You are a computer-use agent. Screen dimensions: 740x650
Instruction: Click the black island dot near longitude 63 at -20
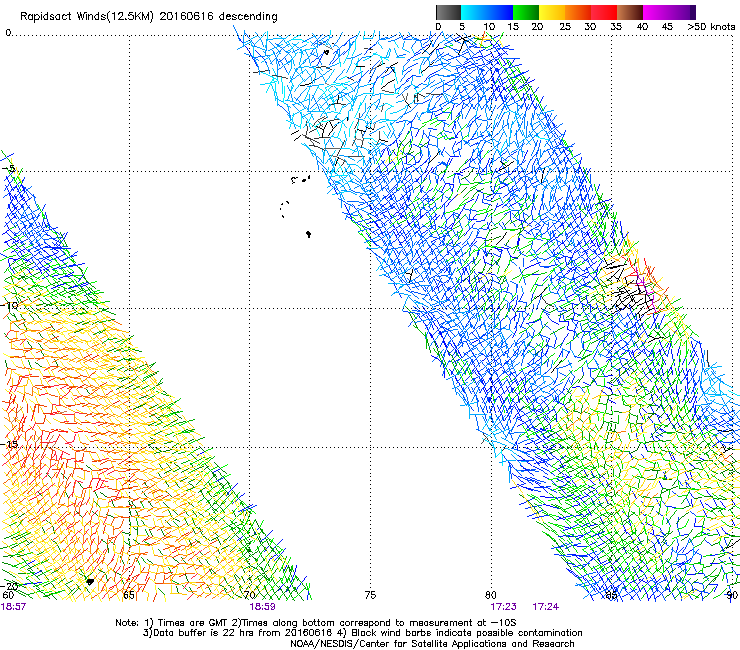(x=90, y=582)
